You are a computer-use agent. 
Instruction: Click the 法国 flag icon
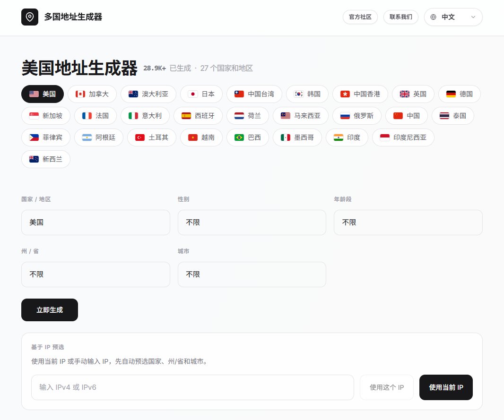pyautogui.click(x=87, y=116)
